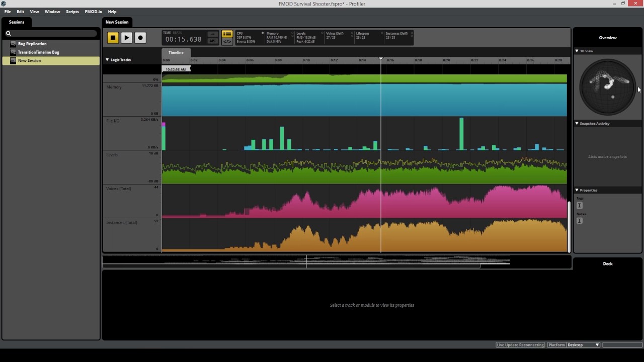Open the Window menu
Image resolution: width=644 pixels, height=362 pixels.
[52, 12]
